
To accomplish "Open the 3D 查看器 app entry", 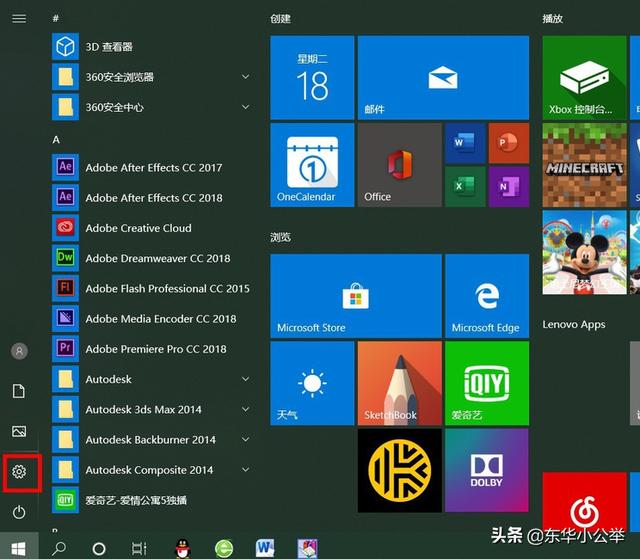I will point(108,47).
